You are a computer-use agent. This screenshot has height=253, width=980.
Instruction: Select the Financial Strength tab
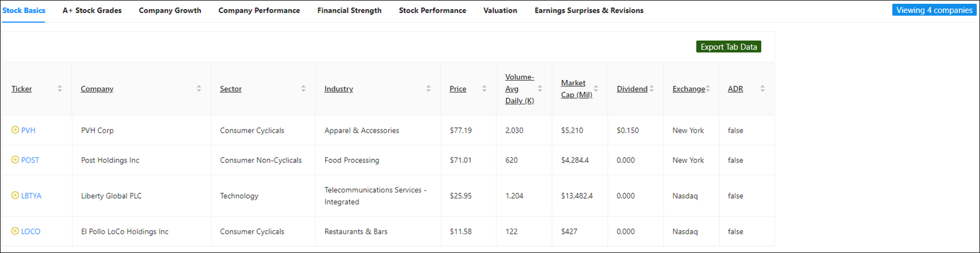tap(349, 11)
